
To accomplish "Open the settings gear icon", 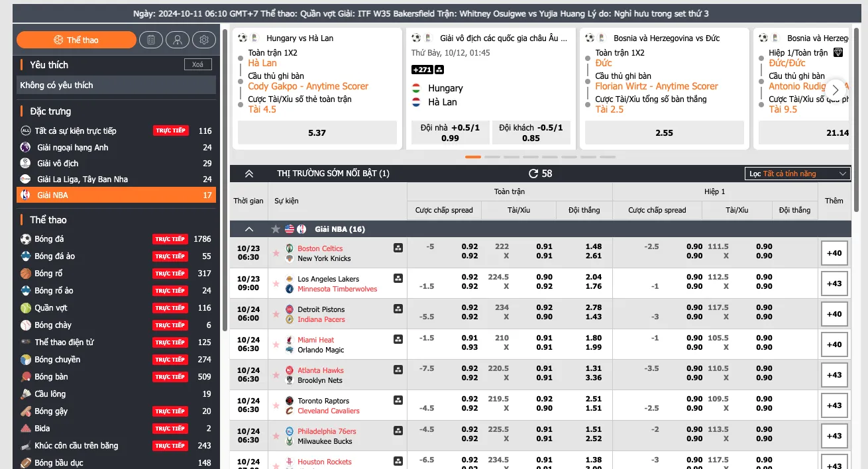I will pyautogui.click(x=203, y=40).
